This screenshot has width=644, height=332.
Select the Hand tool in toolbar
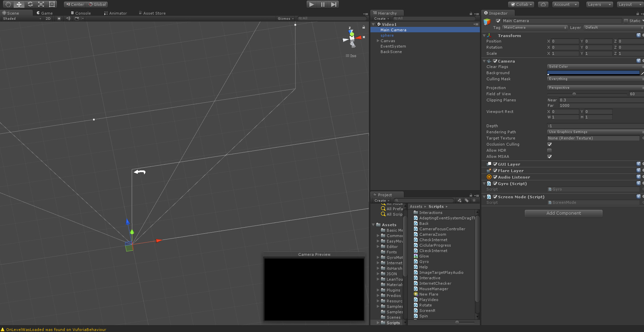coord(8,4)
